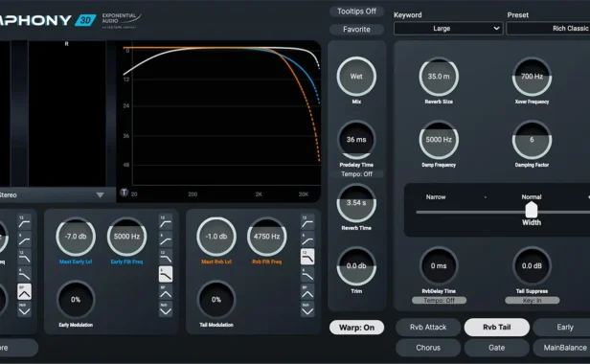Select 12 dB low-pass in cut-off left panel
590x364 pixels.
pyautogui.click(x=24, y=257)
